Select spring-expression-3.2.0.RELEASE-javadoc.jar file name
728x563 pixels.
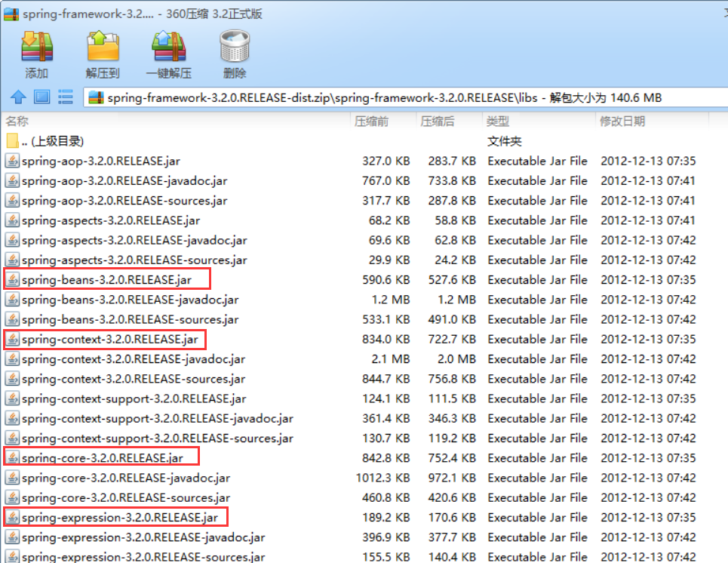143,537
